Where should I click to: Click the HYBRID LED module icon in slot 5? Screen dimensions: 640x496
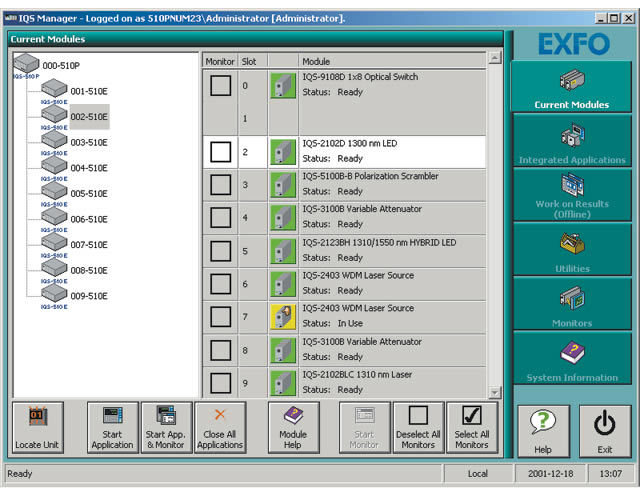click(283, 251)
